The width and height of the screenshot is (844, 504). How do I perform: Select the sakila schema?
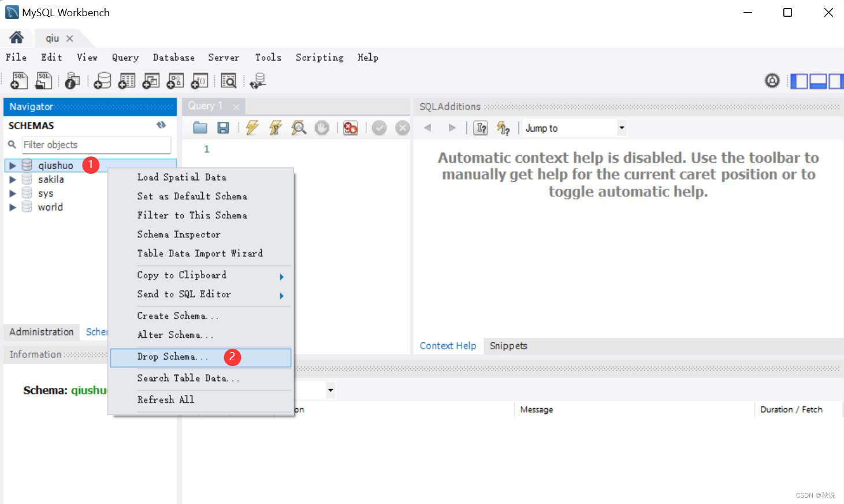coord(51,180)
